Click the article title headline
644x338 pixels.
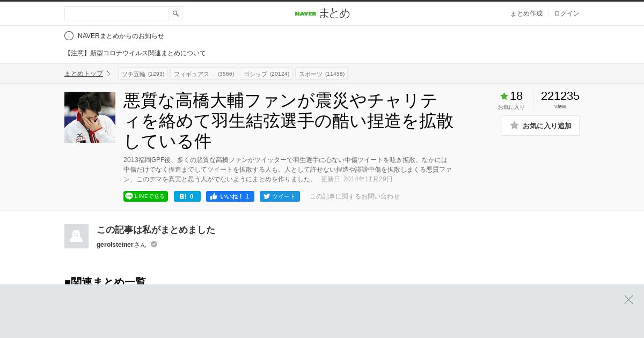click(x=289, y=121)
